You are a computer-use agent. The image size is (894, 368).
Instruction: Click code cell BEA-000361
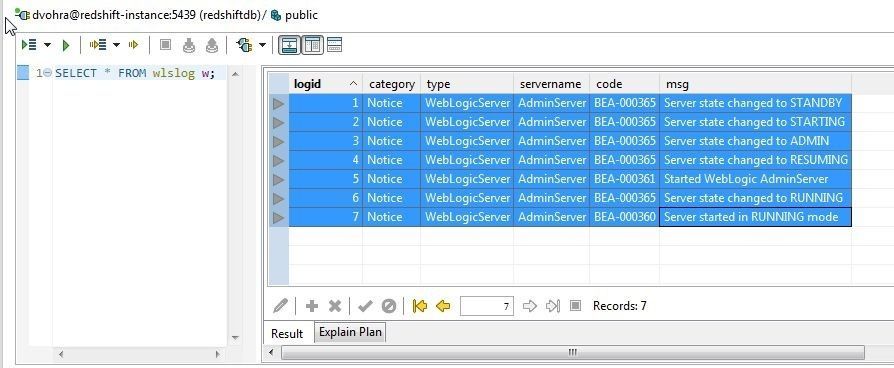click(x=624, y=179)
